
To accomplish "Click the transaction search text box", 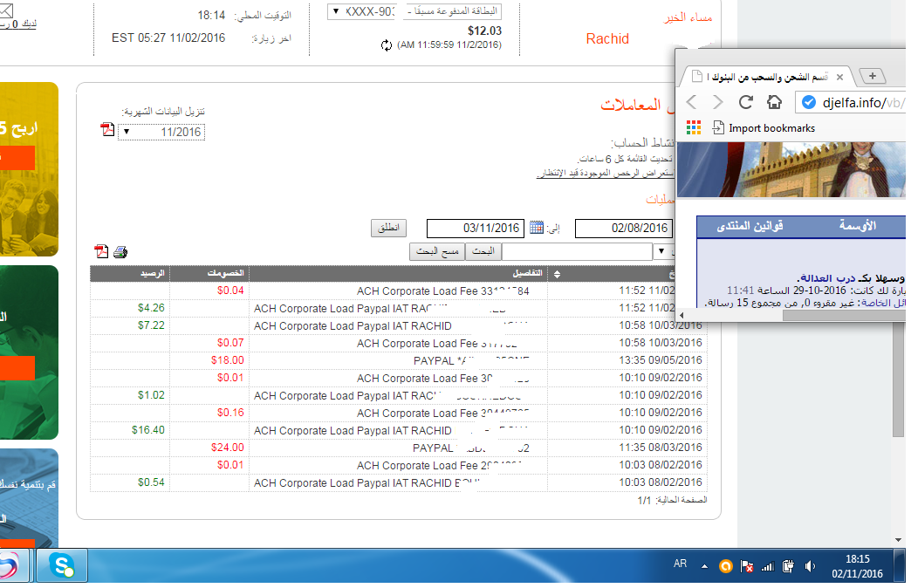I will coord(577,251).
